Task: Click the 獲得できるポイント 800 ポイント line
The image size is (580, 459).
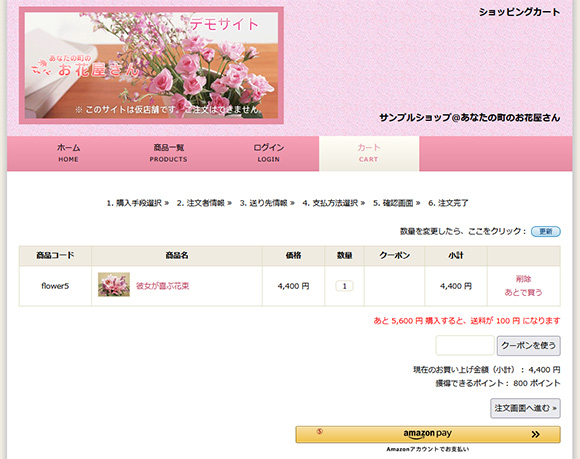Action: pyautogui.click(x=498, y=383)
